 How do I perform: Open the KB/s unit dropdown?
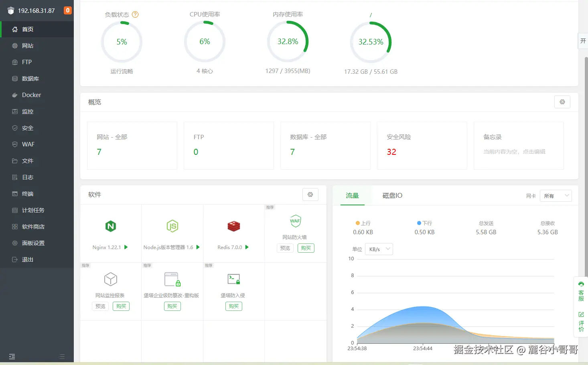tap(379, 249)
